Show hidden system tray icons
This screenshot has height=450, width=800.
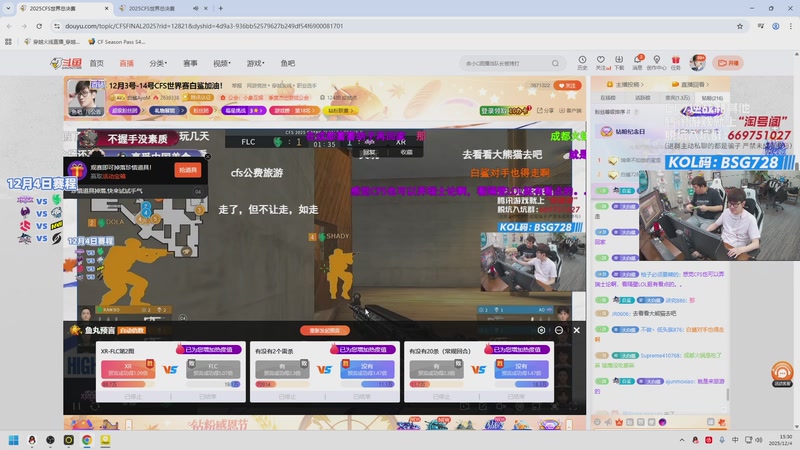682,440
